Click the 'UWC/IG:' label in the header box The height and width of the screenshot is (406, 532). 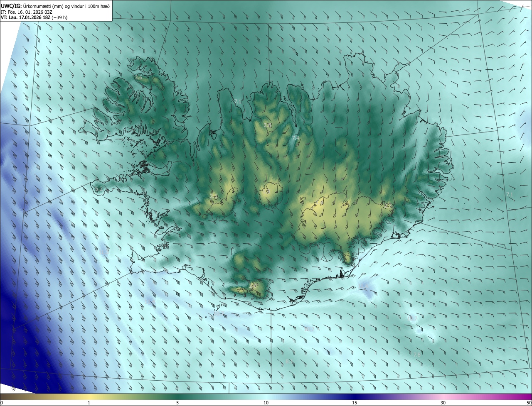(x=12, y=6)
